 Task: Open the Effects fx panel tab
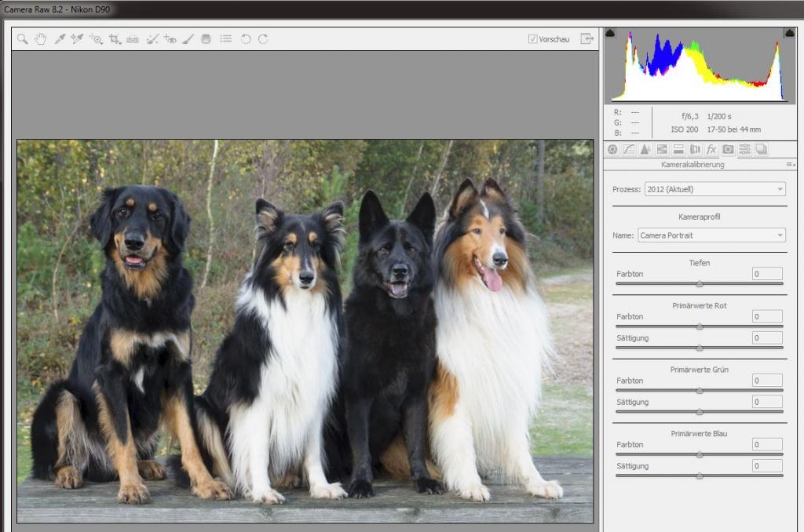click(x=711, y=149)
